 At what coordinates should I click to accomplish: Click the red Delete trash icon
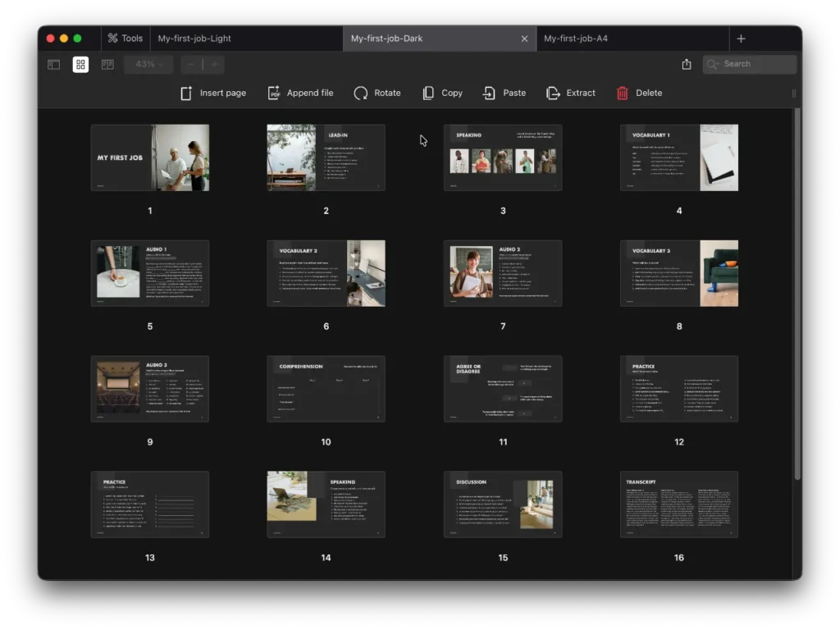point(623,93)
